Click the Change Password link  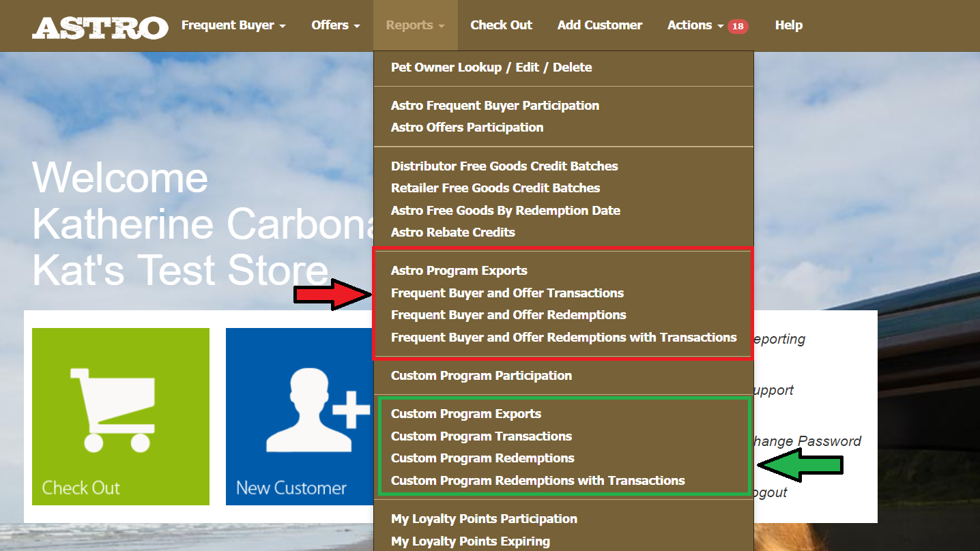click(808, 441)
